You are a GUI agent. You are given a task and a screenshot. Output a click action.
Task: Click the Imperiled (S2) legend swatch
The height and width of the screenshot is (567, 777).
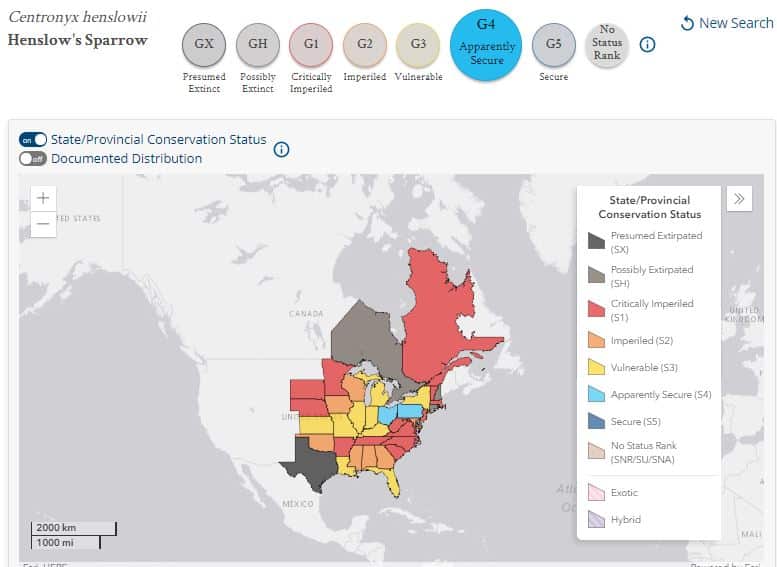point(596,340)
